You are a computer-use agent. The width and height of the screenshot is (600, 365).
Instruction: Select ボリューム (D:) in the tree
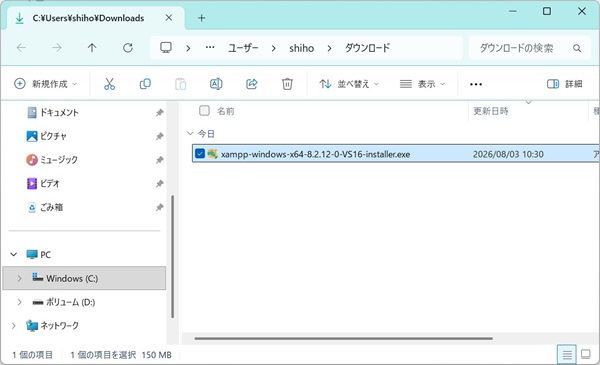pos(70,302)
